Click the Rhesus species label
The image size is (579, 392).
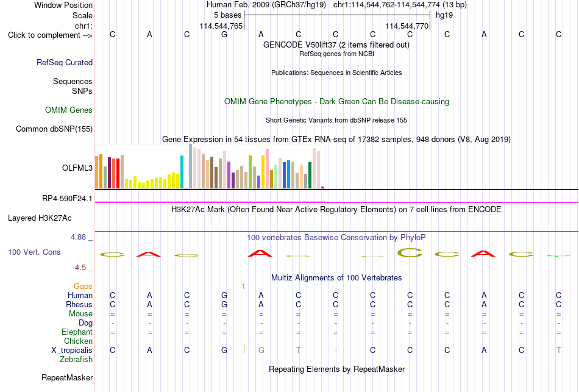(x=79, y=304)
